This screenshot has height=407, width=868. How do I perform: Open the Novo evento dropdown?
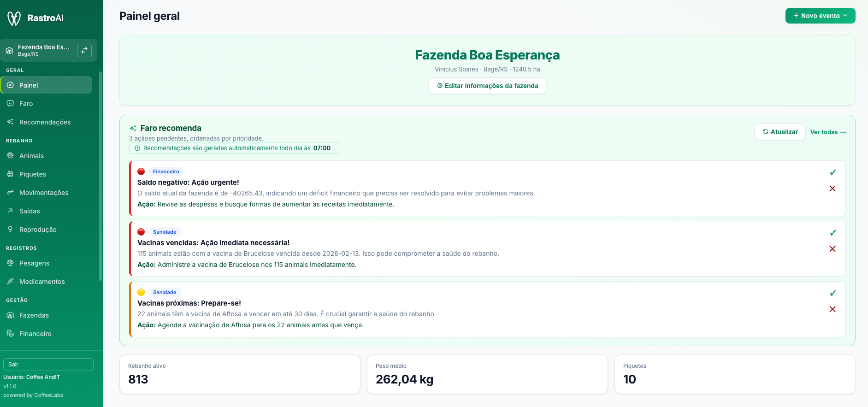tap(820, 16)
